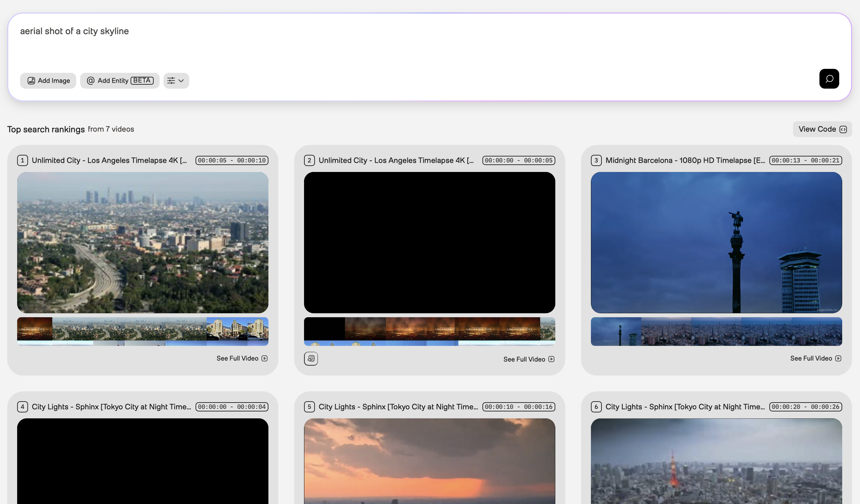
Task: Play the Barcelona statue thumbnail in result 3
Action: pos(716,242)
